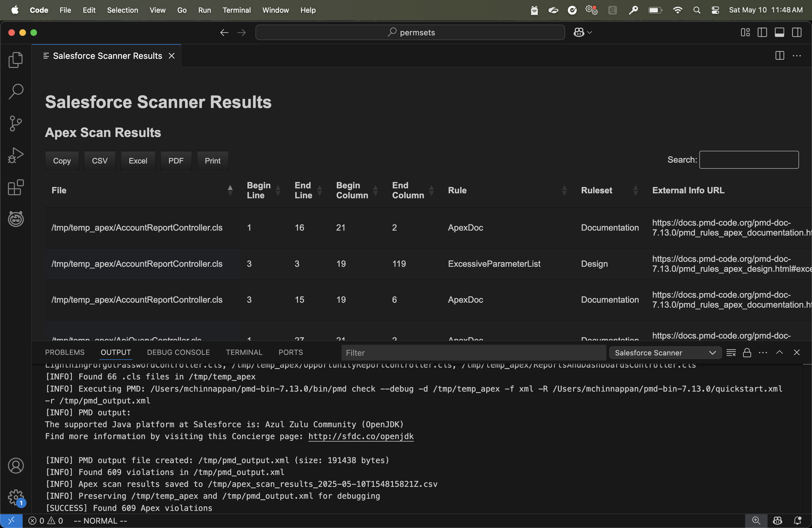
Task: Click the remote window indicator in status bar
Action: point(11,521)
